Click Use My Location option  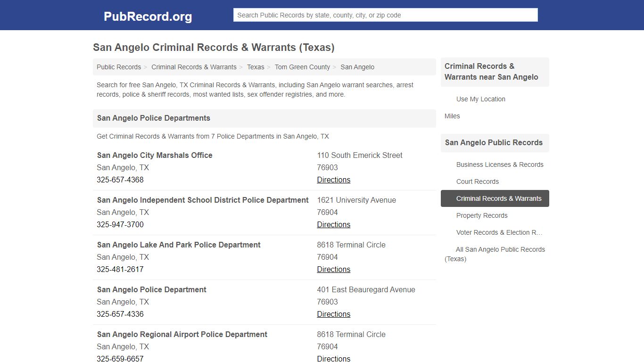click(x=480, y=99)
